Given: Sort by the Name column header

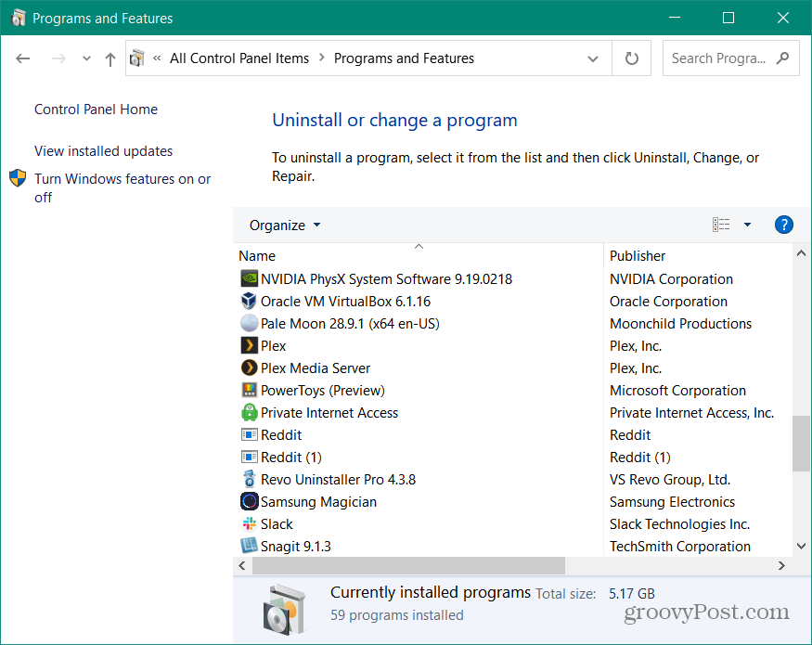Looking at the screenshot, I should (418, 255).
